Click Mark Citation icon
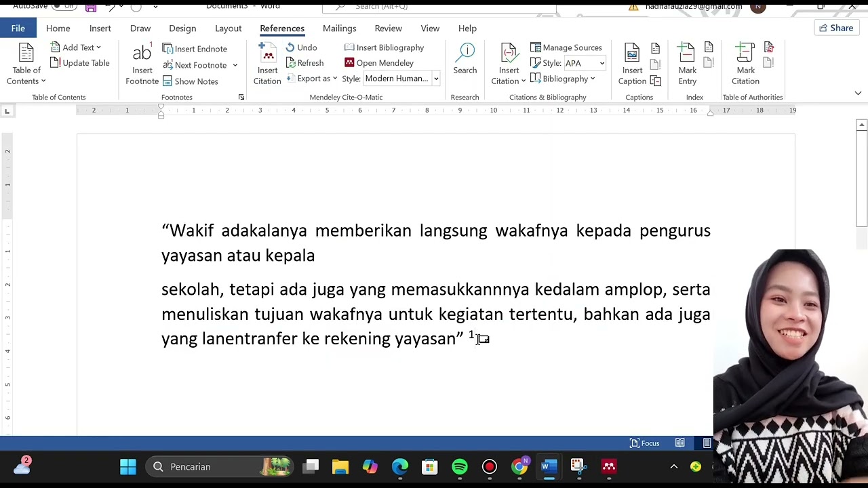868x488 pixels. pos(745,65)
